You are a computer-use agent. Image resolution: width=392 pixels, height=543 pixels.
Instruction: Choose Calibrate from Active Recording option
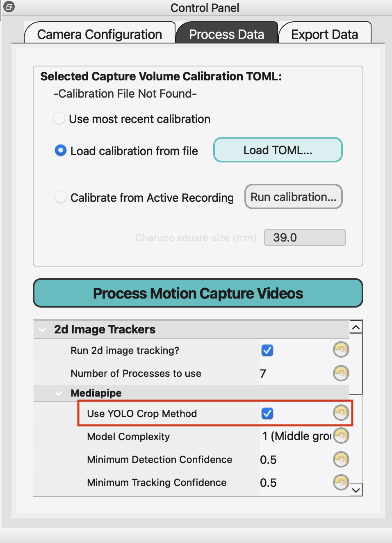[x=61, y=197]
